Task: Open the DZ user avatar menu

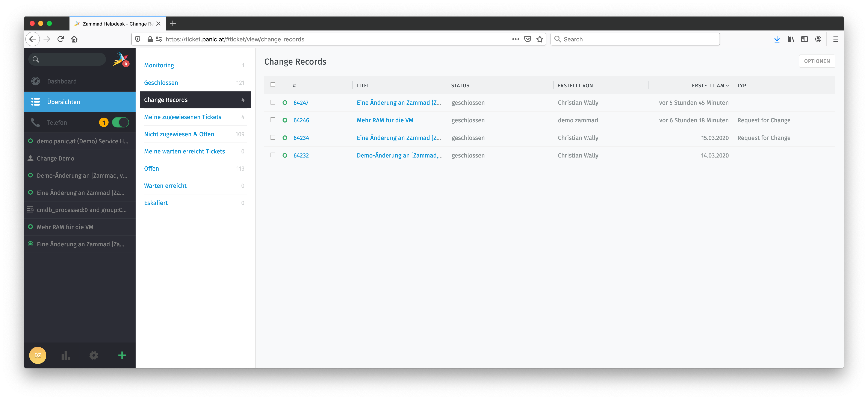Action: pyautogui.click(x=38, y=355)
